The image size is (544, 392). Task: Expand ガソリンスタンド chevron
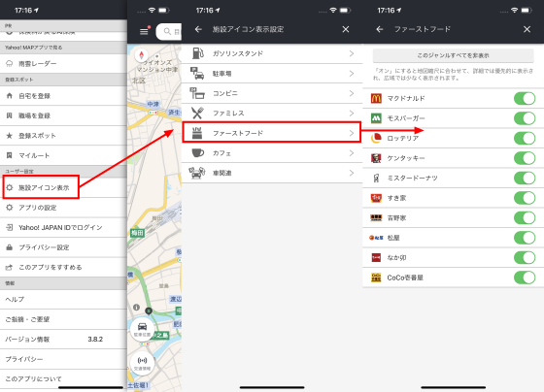352,53
